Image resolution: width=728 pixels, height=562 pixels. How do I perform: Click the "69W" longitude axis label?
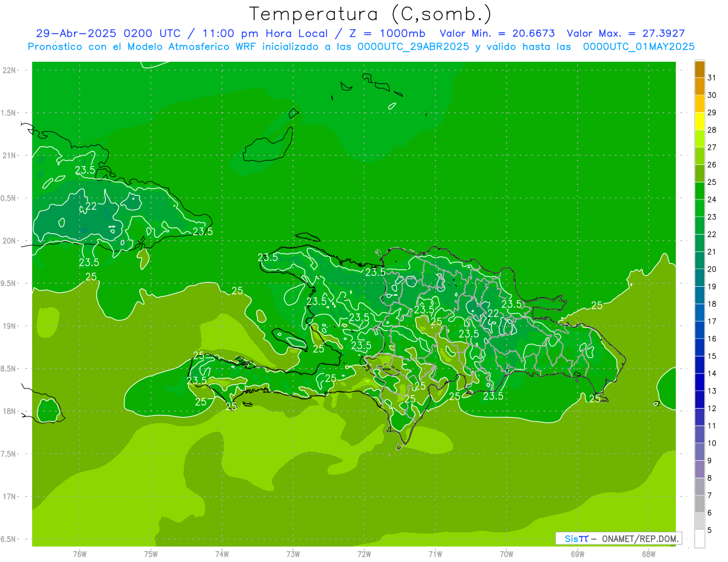point(578,554)
